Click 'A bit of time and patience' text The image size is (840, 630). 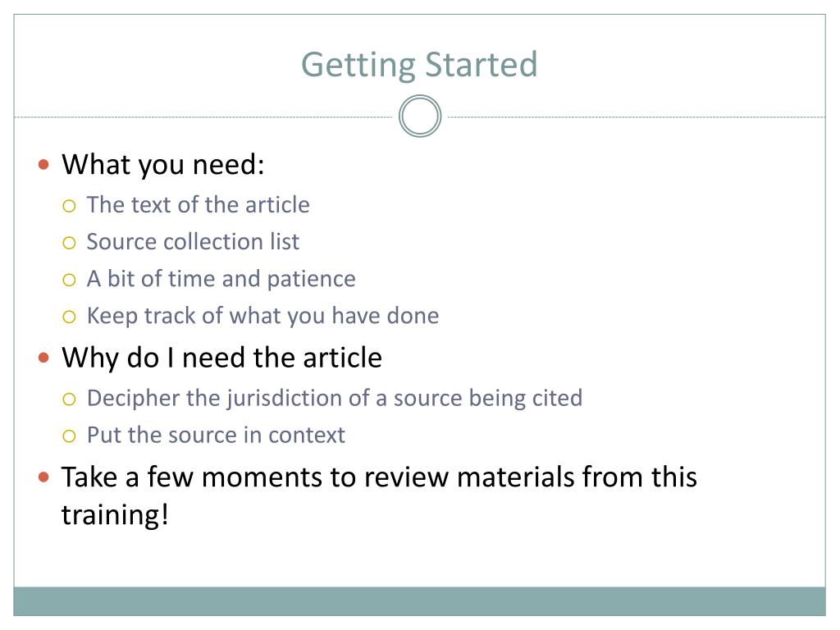(x=221, y=279)
